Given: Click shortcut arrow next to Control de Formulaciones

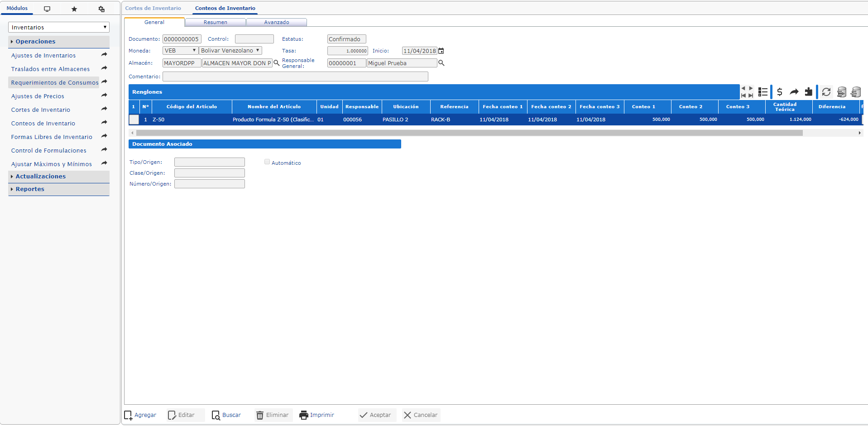Looking at the screenshot, I should [104, 149].
